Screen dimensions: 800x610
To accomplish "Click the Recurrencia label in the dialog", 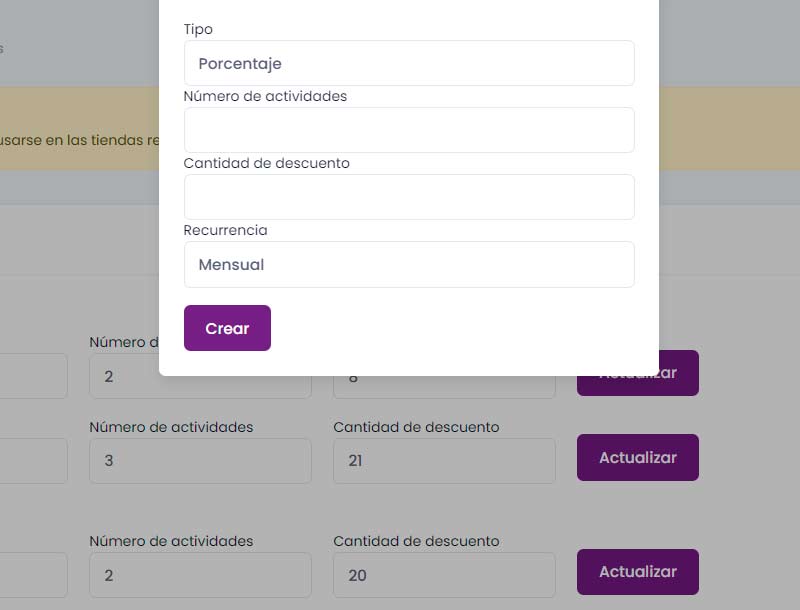I will 225,230.
